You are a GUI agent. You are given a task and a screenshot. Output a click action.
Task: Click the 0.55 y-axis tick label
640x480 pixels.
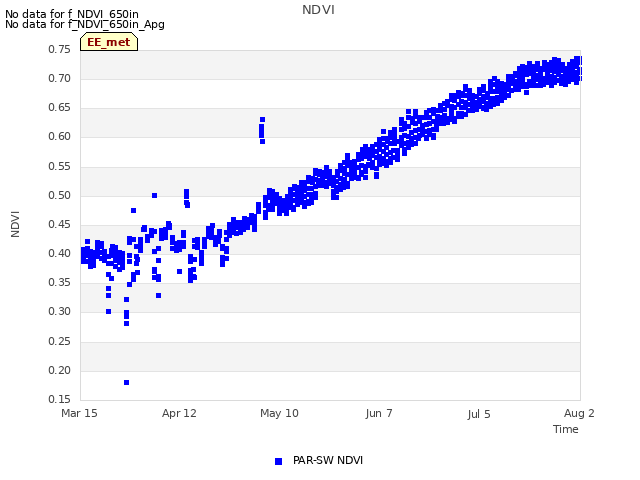point(59,167)
